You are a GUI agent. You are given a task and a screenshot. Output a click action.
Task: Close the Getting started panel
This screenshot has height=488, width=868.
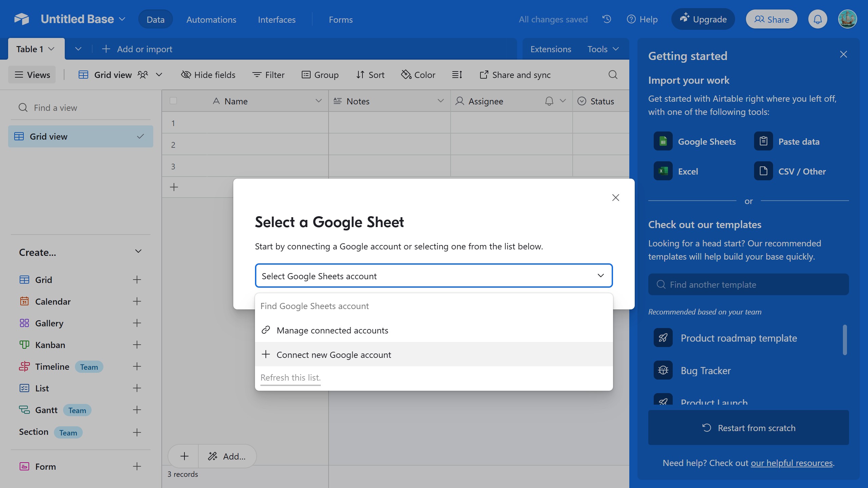844,54
